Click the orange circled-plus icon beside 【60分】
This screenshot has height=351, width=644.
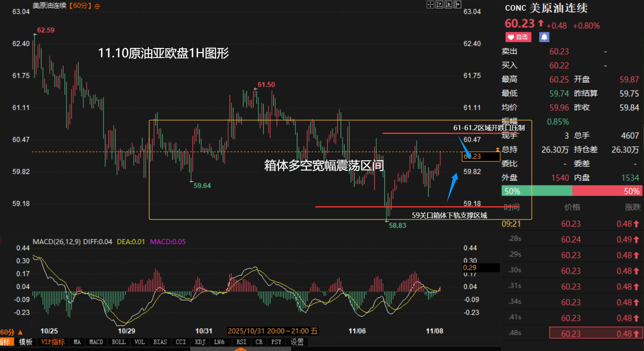97,6
